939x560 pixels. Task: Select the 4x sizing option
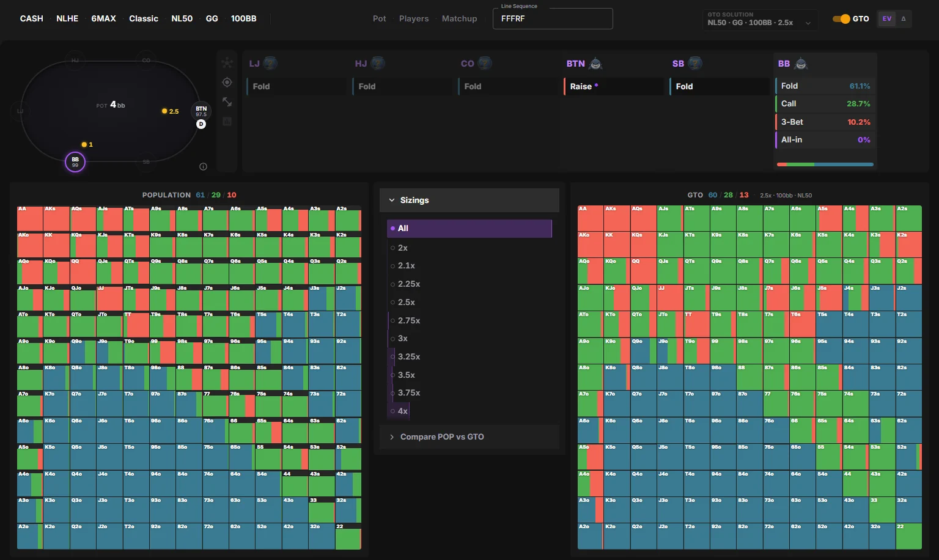[469, 411]
